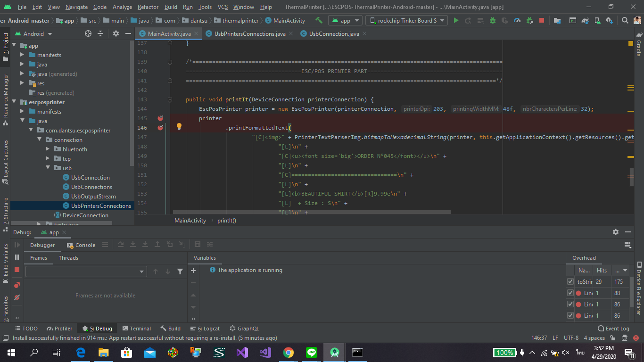Click the Step Into icon in the debugger

click(x=133, y=244)
